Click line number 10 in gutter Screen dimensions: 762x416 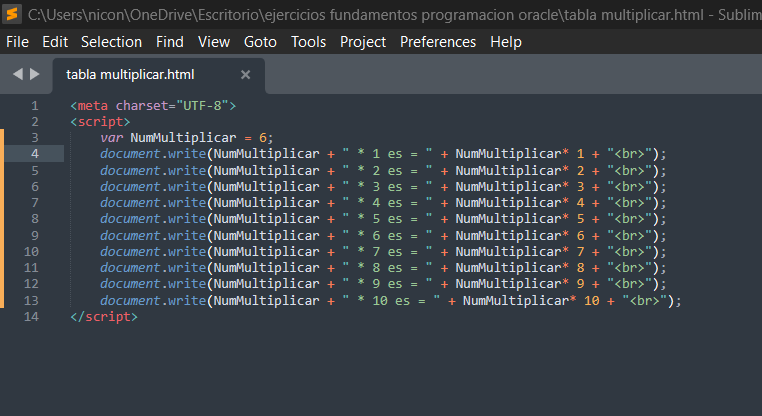pyautogui.click(x=31, y=252)
